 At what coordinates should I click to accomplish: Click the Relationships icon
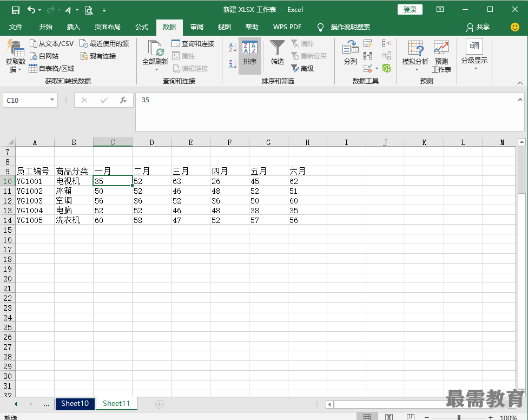pyautogui.click(x=387, y=56)
